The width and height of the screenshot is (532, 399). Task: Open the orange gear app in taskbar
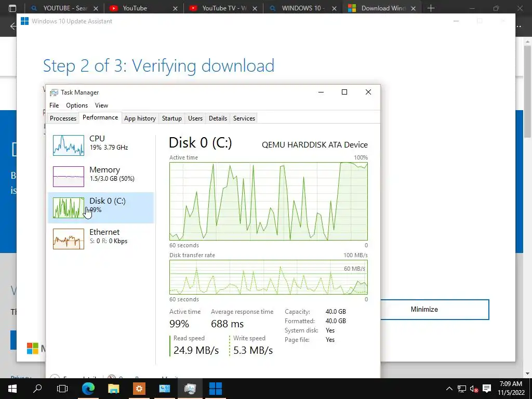139,389
